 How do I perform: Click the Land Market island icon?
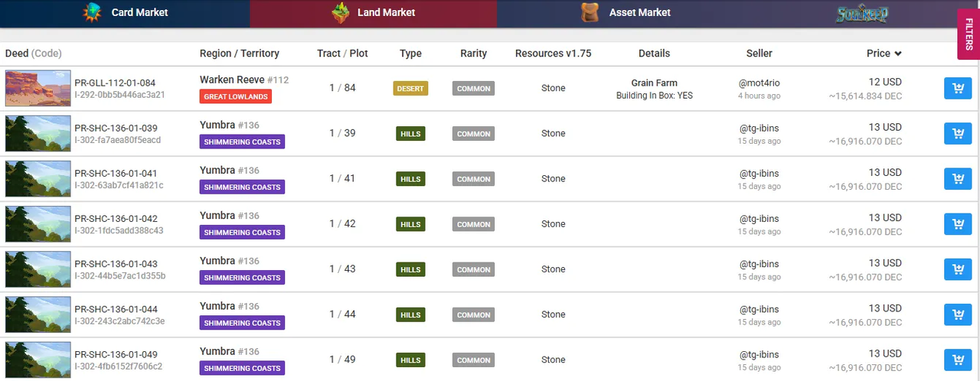coord(341,12)
